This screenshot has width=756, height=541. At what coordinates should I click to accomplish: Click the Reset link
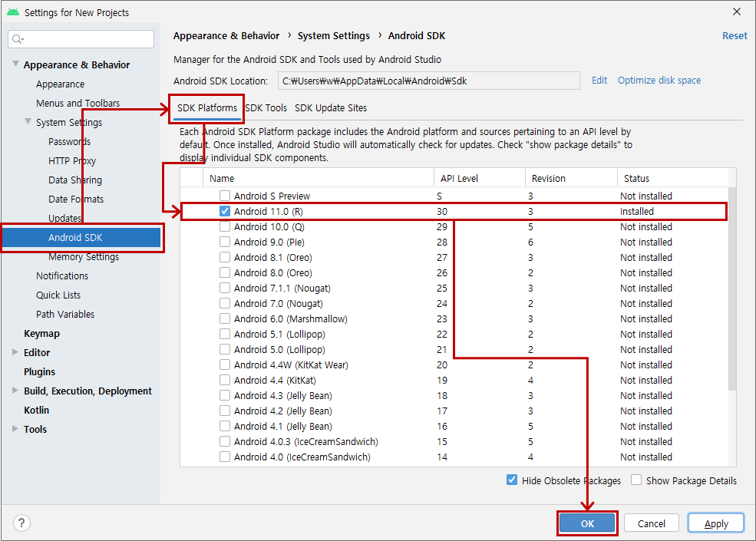[x=735, y=35]
